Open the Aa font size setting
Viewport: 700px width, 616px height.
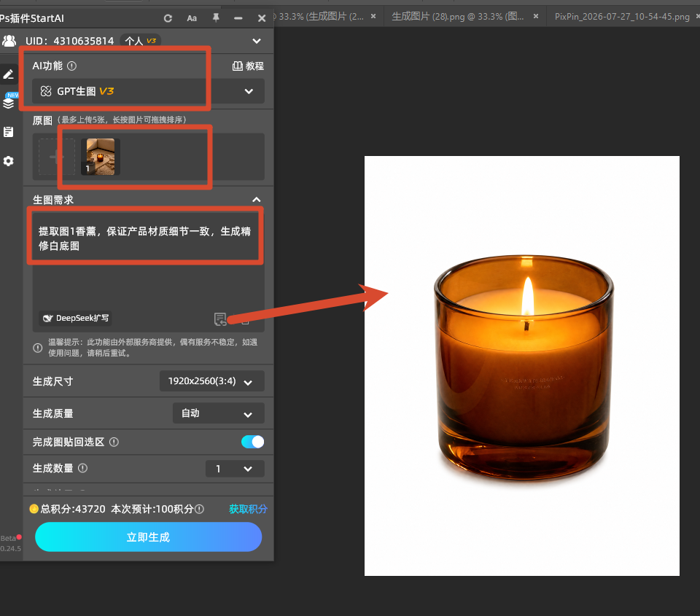(x=192, y=18)
